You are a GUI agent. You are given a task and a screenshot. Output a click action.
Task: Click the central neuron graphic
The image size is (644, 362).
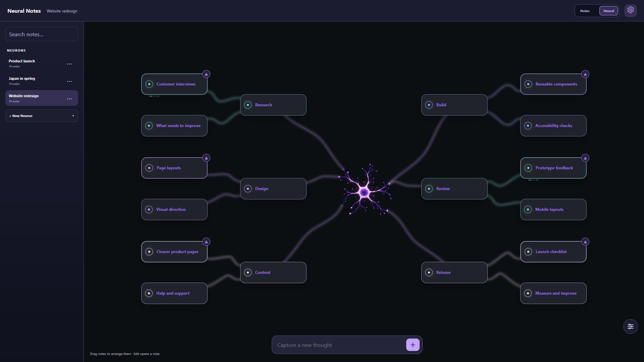(x=364, y=192)
